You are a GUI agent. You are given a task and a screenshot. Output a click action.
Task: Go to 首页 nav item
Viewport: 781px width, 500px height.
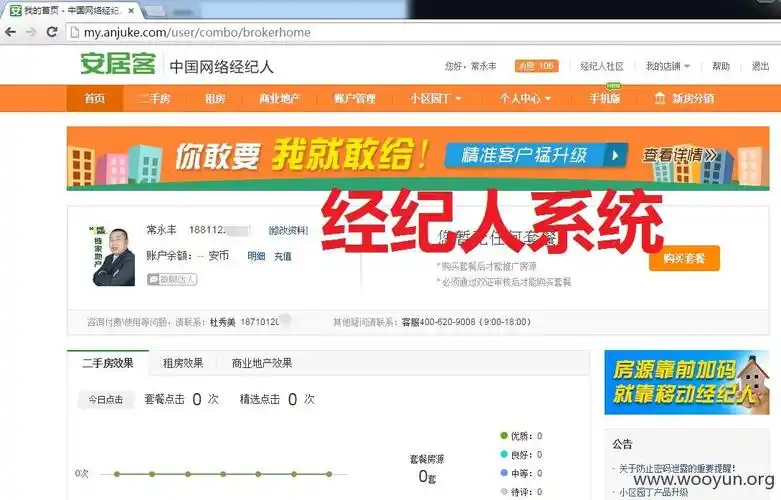(x=95, y=98)
